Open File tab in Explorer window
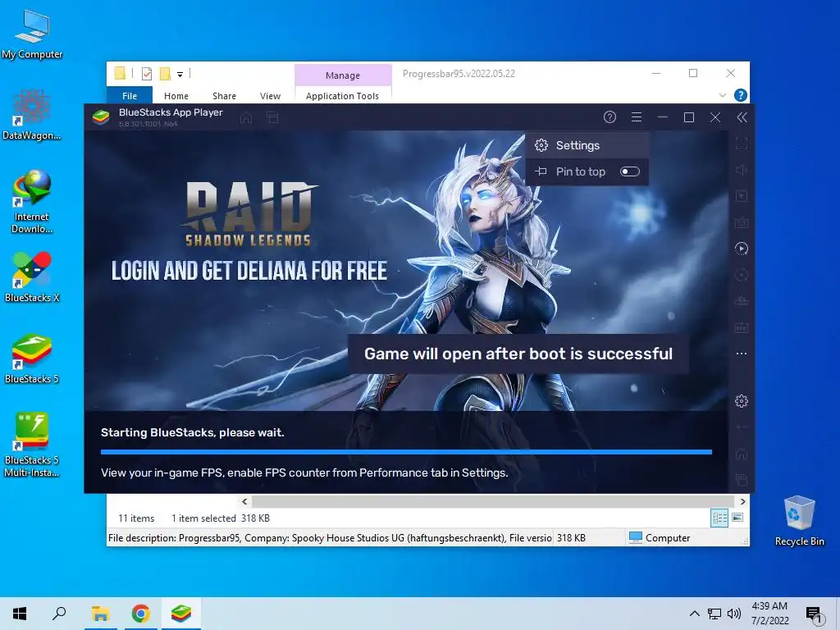The width and height of the screenshot is (840, 630). [130, 96]
